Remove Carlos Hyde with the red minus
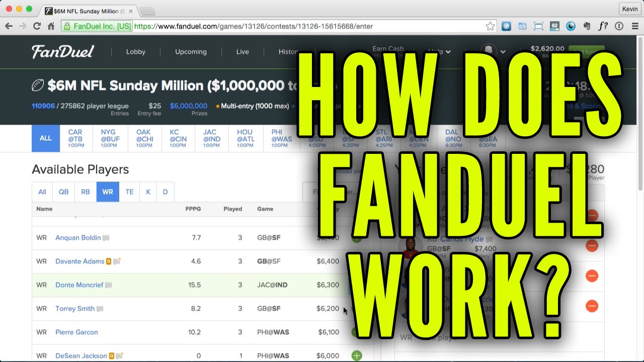 [592, 246]
